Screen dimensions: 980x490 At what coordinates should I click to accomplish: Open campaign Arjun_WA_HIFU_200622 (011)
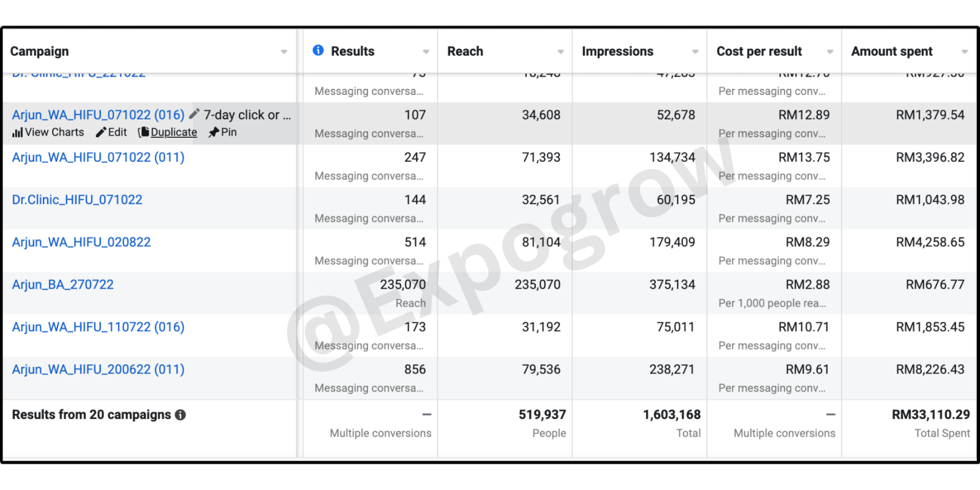click(x=98, y=369)
